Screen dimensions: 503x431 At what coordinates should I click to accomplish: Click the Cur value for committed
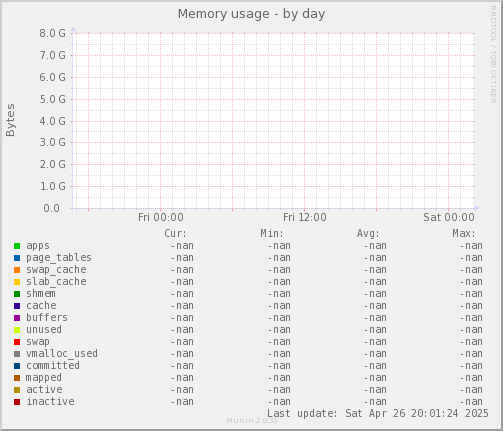click(182, 366)
